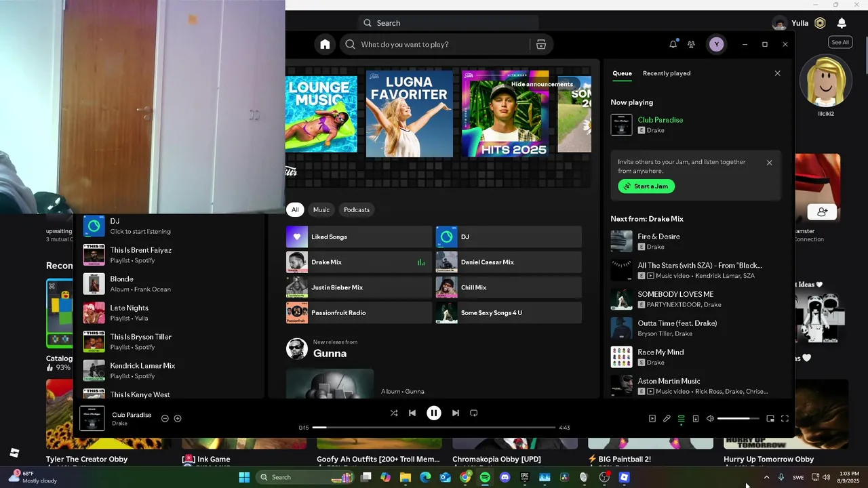The width and height of the screenshot is (868, 488).
Task: Open File Explorer from taskbar
Action: click(x=406, y=477)
